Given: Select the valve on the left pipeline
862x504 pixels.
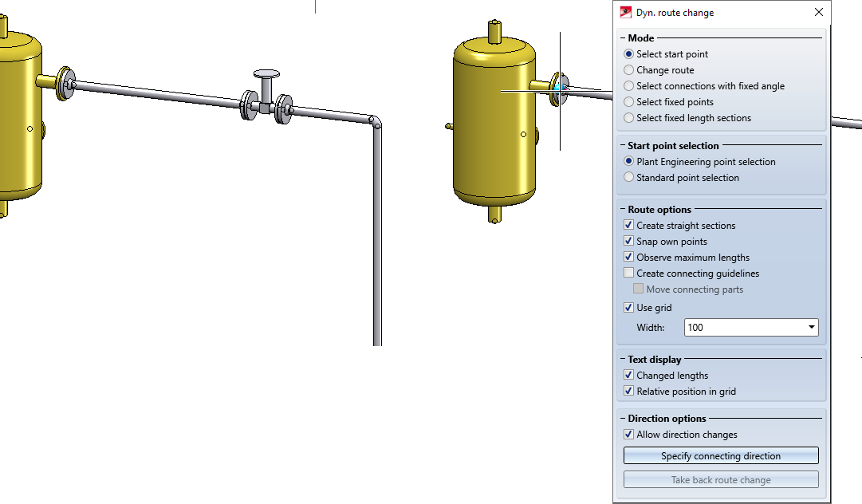Looking at the screenshot, I should [266, 98].
